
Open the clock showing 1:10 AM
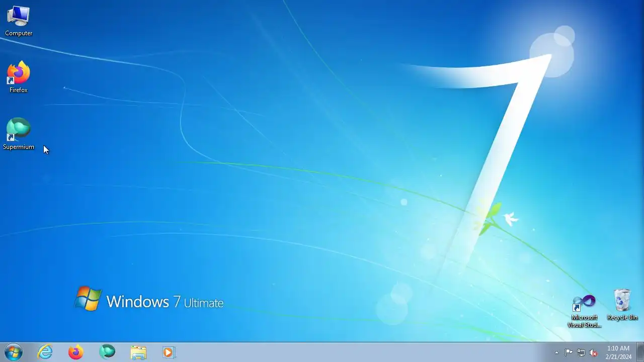pyautogui.click(x=618, y=352)
